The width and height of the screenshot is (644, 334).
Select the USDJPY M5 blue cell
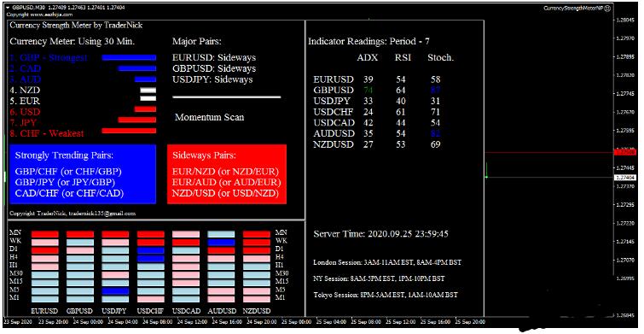pos(115,291)
